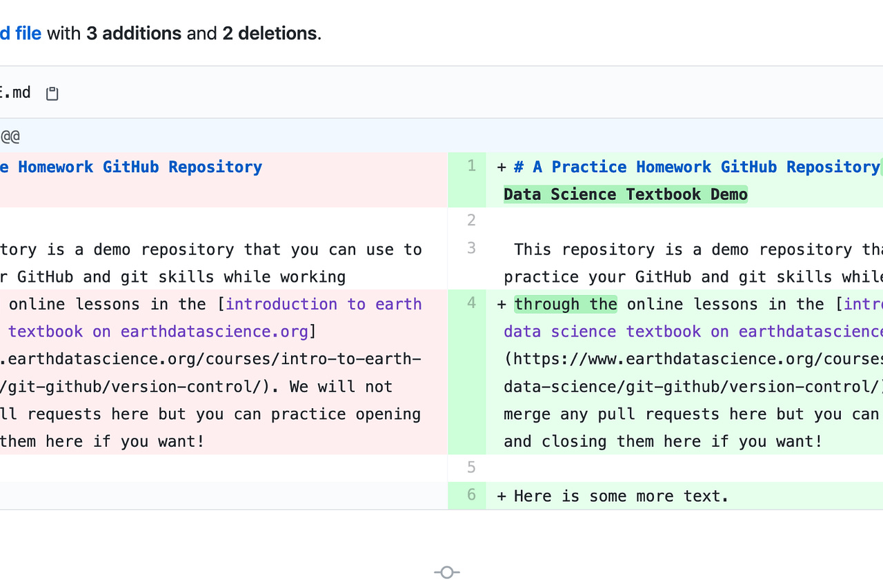Click the @@ diff hunk header
This screenshot has height=588, width=883.
point(10,136)
